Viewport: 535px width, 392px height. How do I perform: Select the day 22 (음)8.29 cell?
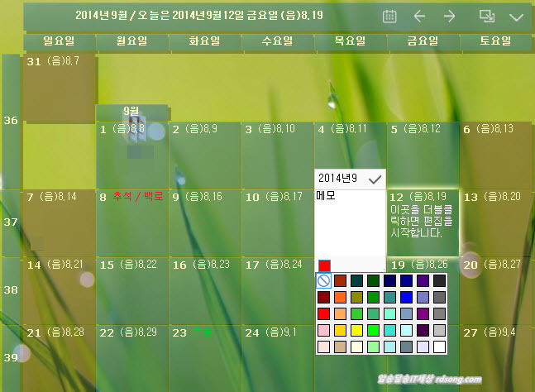132,358
